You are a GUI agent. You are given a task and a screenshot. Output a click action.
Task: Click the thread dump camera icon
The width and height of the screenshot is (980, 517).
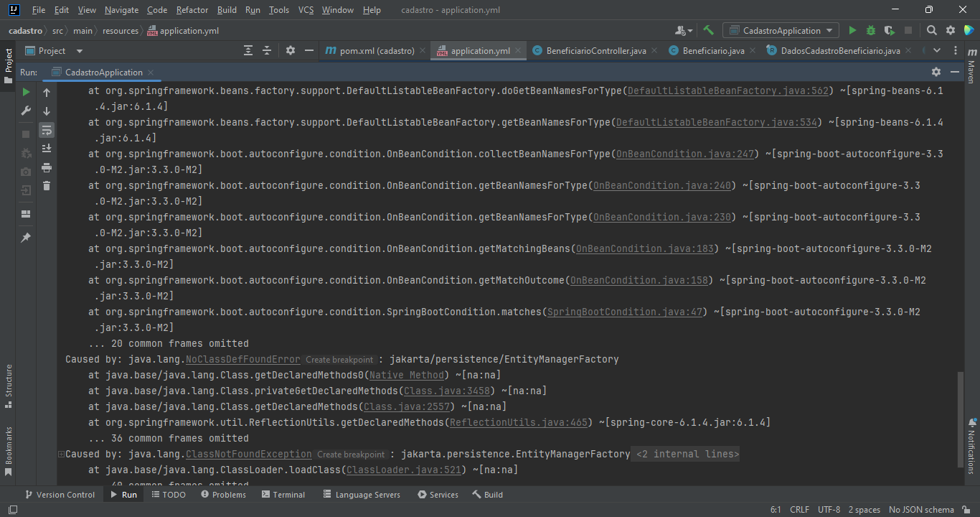point(26,172)
